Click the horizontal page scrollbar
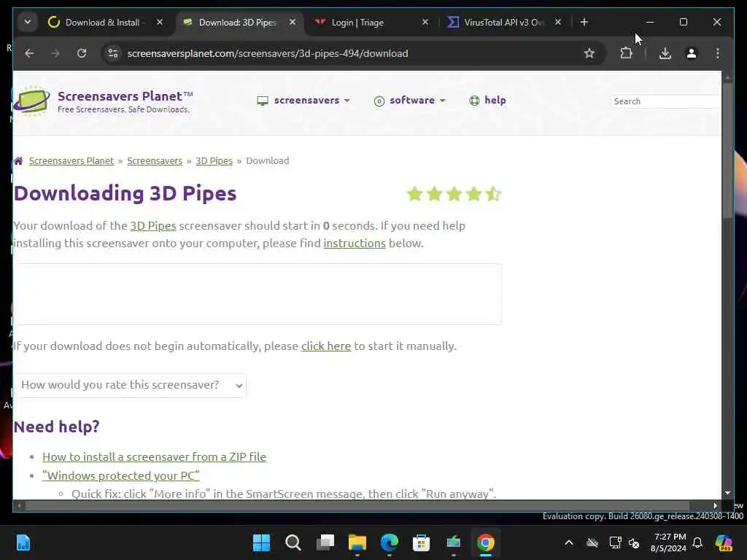The image size is (747, 560). point(357,505)
